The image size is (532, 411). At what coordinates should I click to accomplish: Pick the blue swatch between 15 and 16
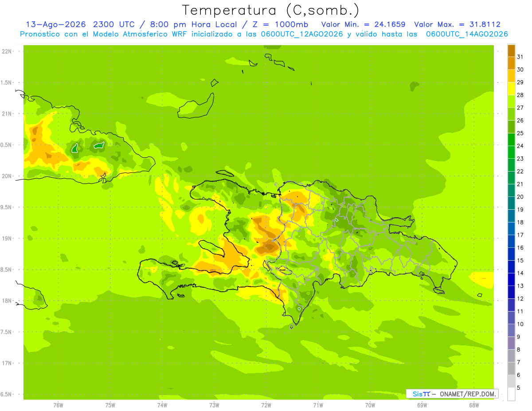click(x=511, y=254)
